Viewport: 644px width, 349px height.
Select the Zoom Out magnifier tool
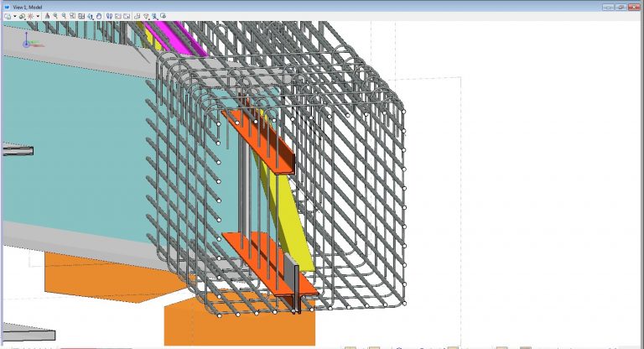64,16
